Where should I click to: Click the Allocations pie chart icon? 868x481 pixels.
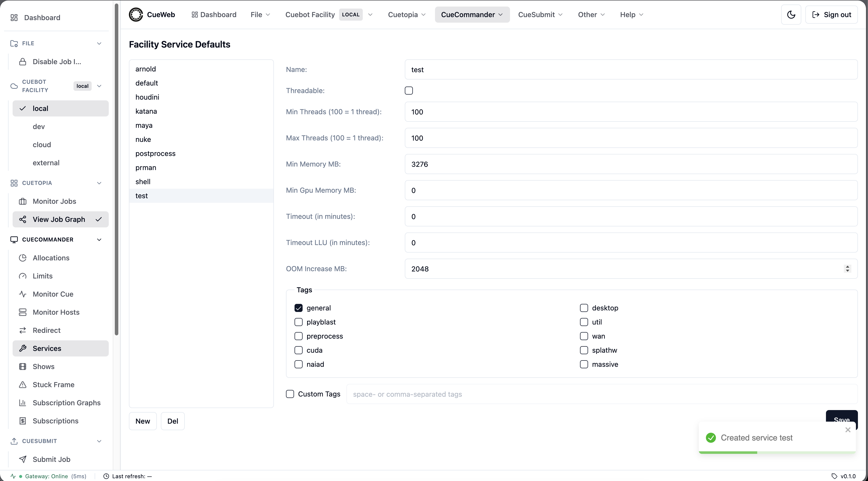click(x=23, y=258)
